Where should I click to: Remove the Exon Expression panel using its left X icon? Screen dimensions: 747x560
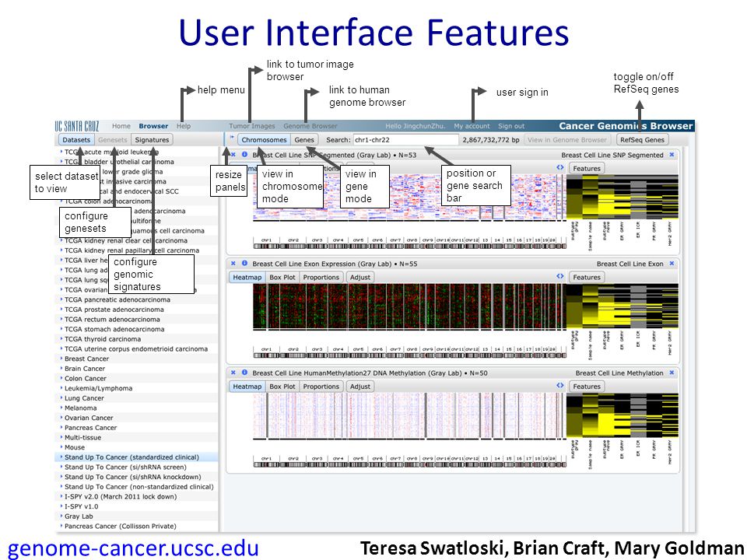(x=233, y=264)
